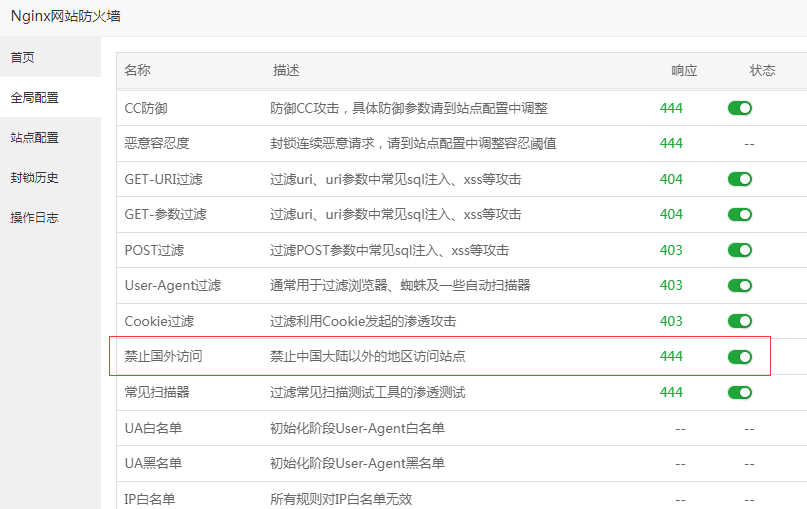Viewport: 807px width, 509px height.
Task: Edit GET-URI过滤 response code 404
Action: [x=671, y=179]
